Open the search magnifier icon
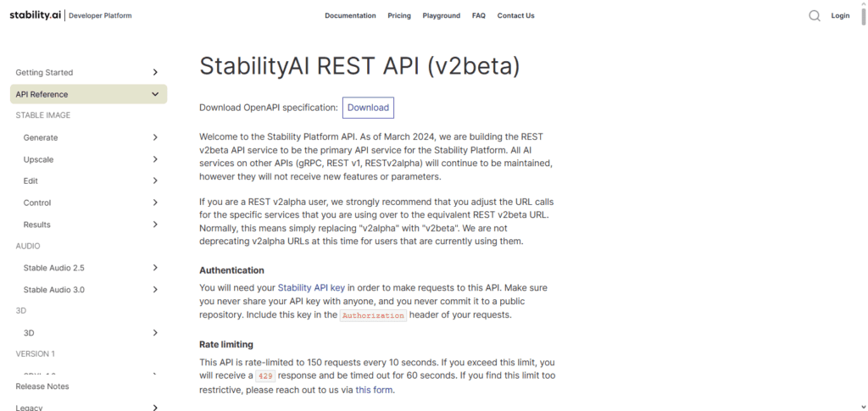 [x=815, y=16]
